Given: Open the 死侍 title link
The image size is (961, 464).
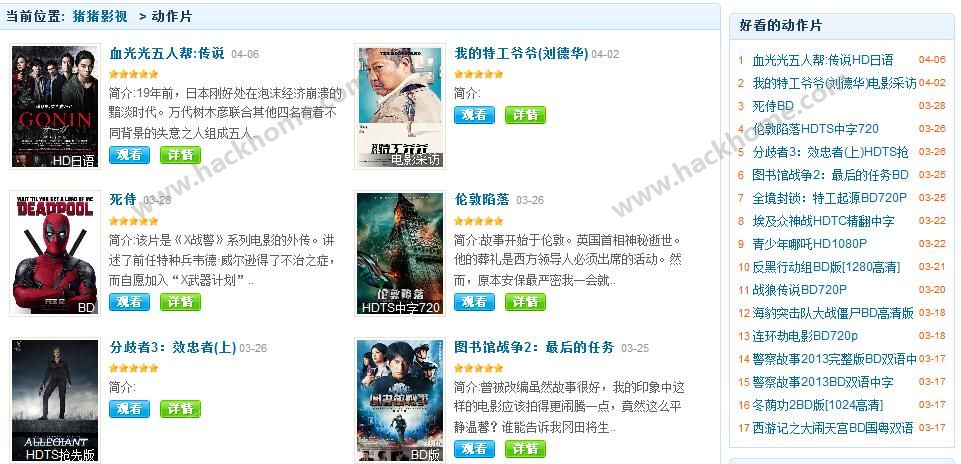Looking at the screenshot, I should coord(123,200).
